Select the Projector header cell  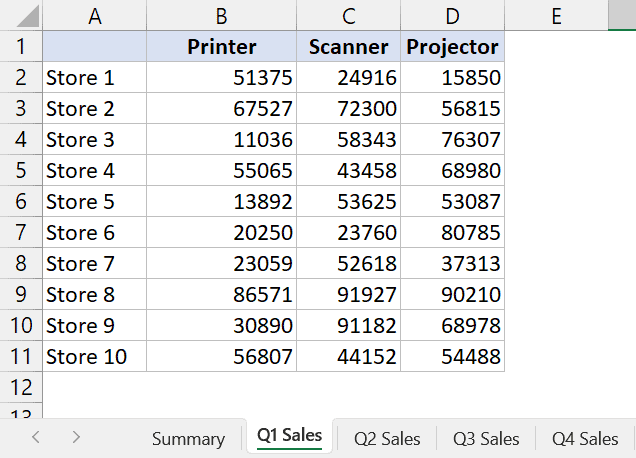pyautogui.click(x=452, y=47)
